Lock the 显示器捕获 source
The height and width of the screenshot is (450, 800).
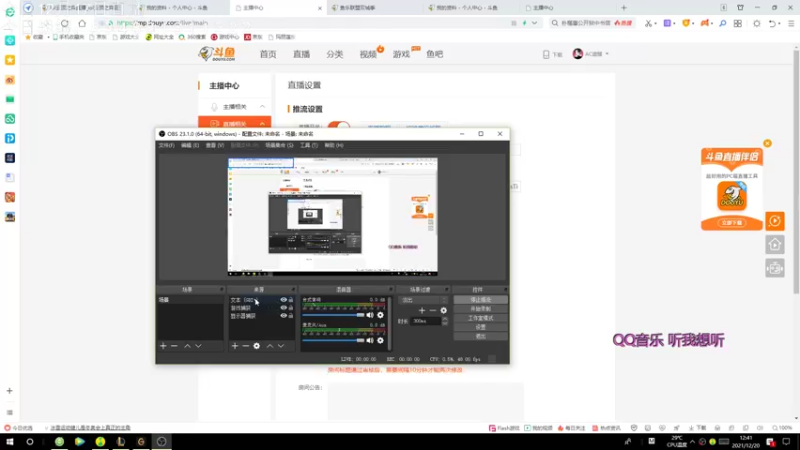pyautogui.click(x=291, y=316)
